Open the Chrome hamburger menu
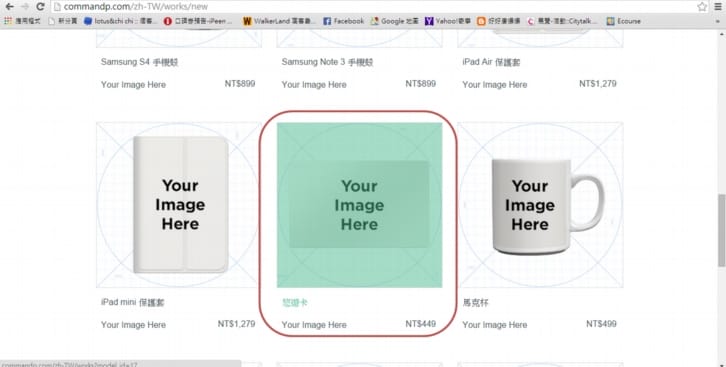The width and height of the screenshot is (726, 367). click(718, 6)
